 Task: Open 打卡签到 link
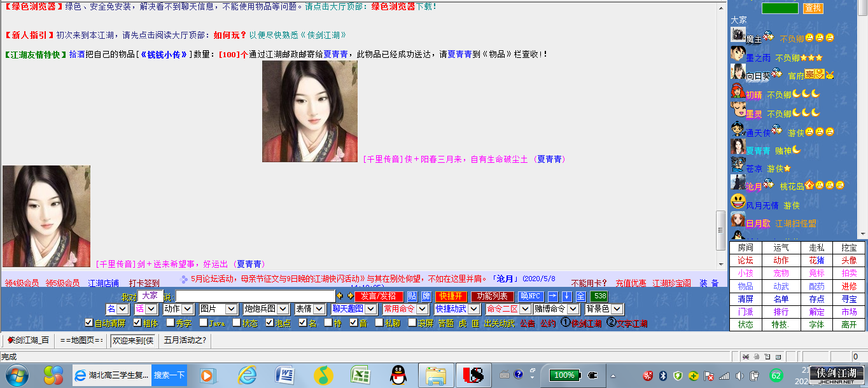(x=144, y=283)
